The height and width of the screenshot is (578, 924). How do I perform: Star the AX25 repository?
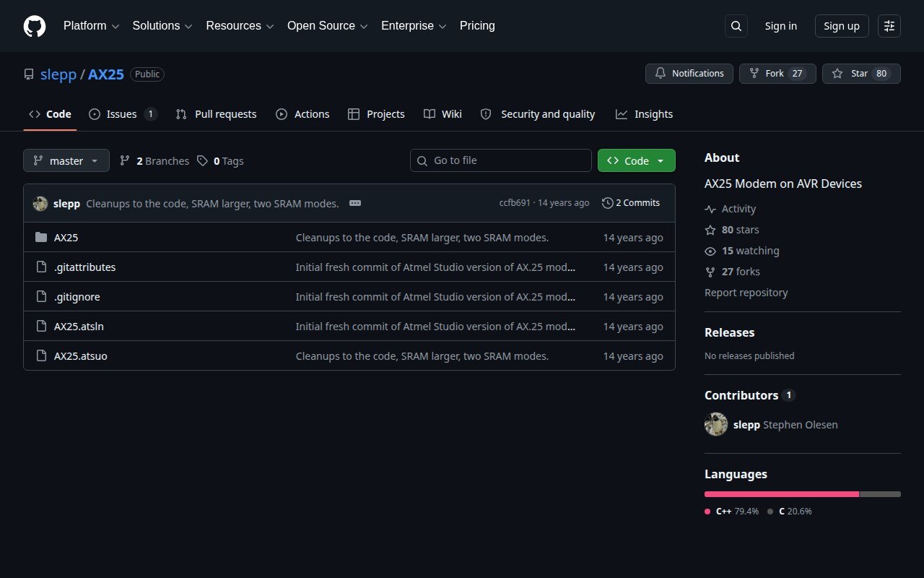pos(861,74)
